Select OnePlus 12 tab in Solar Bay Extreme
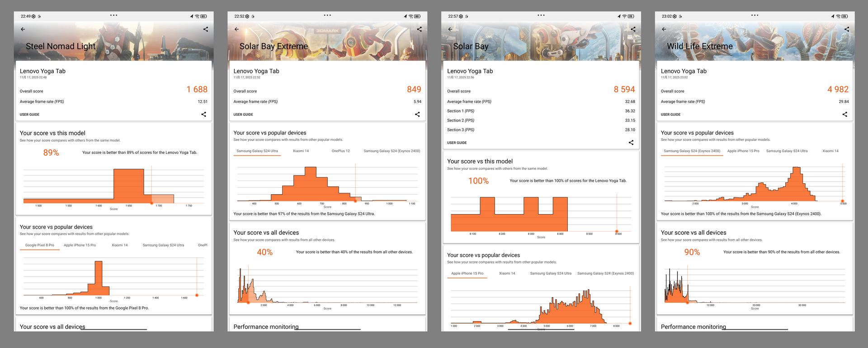The height and width of the screenshot is (348, 868). click(341, 151)
